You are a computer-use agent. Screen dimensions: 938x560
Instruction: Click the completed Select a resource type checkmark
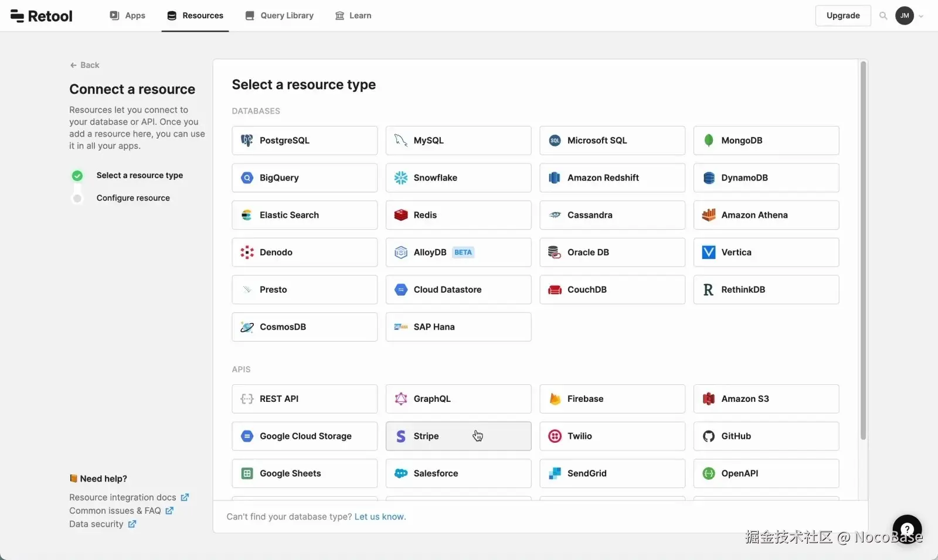pos(77,175)
